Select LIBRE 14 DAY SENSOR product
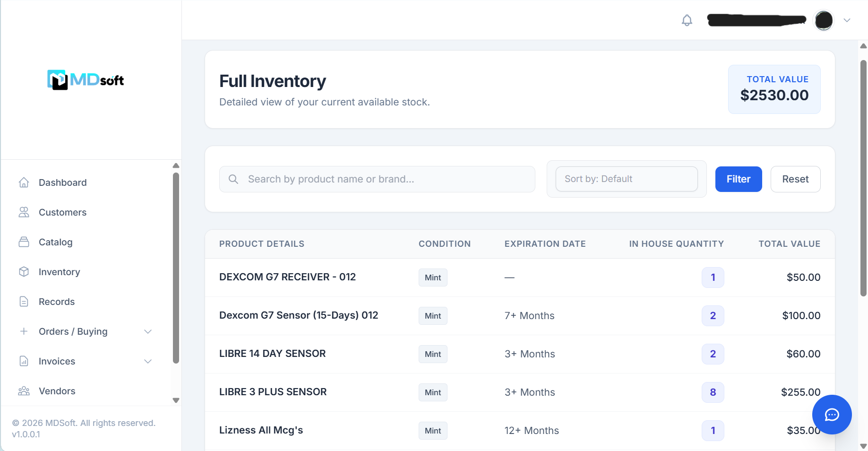 tap(273, 354)
